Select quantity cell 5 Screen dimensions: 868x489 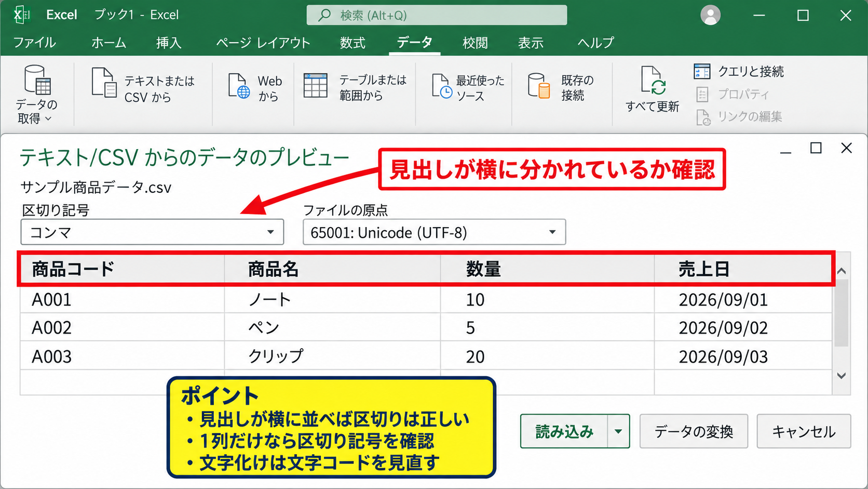(x=547, y=327)
